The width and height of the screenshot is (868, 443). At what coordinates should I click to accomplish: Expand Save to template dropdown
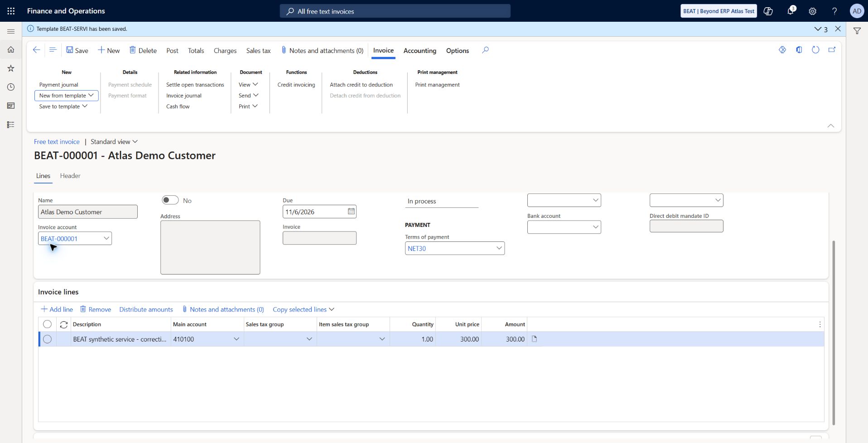(63, 106)
